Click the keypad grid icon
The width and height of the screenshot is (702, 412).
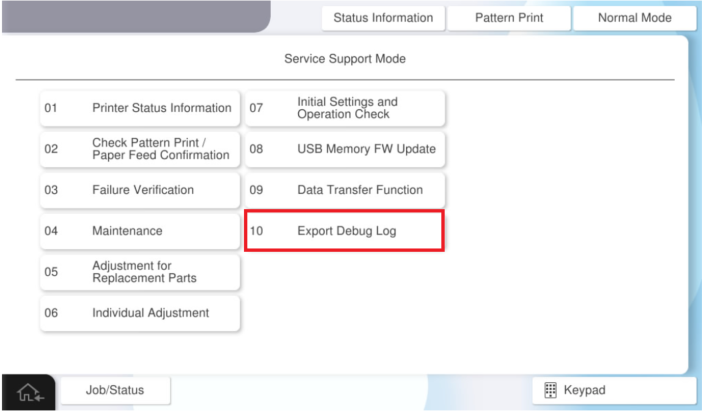(547, 390)
